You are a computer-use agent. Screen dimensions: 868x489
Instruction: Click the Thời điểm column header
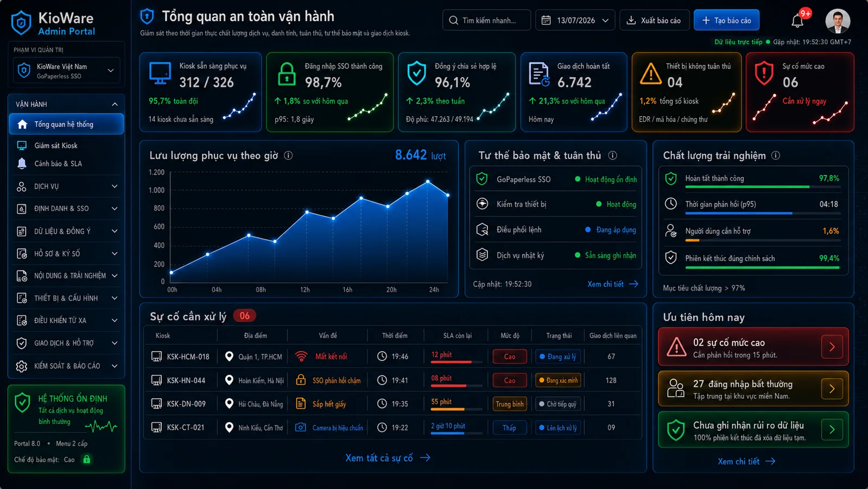pos(395,336)
